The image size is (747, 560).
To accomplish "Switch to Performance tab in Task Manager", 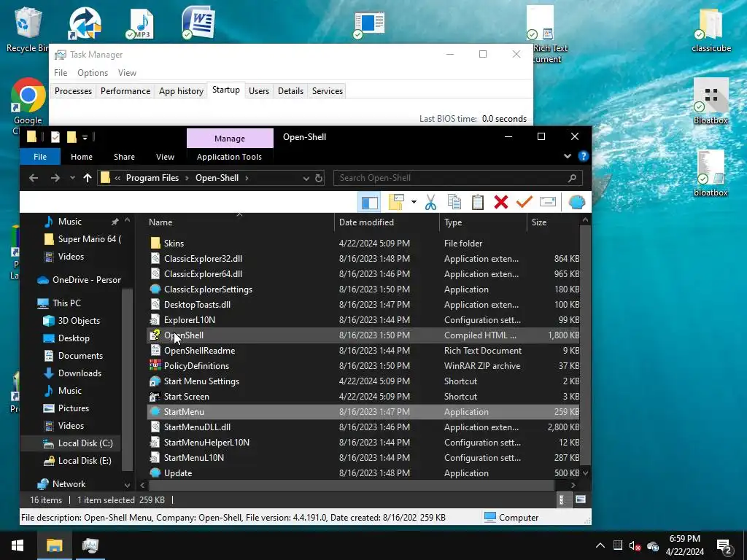I will (x=125, y=91).
